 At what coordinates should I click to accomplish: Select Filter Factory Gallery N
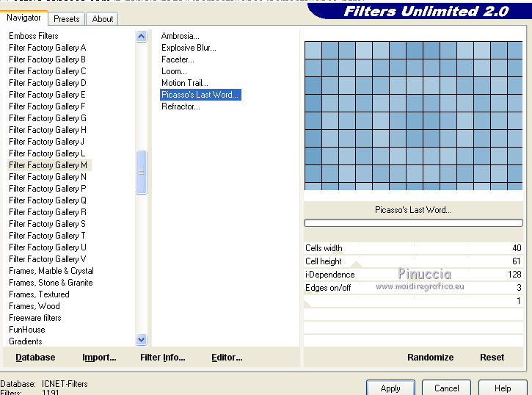tap(48, 177)
